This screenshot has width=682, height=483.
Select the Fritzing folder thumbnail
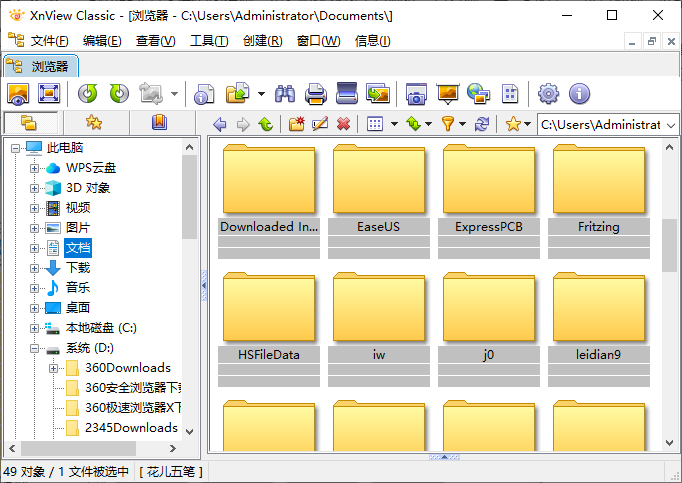pyautogui.click(x=599, y=201)
